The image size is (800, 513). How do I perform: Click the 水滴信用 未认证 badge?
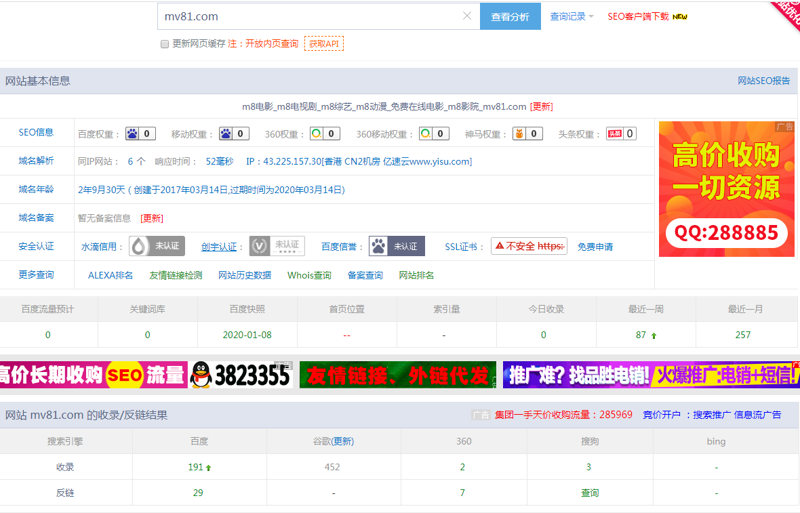157,246
